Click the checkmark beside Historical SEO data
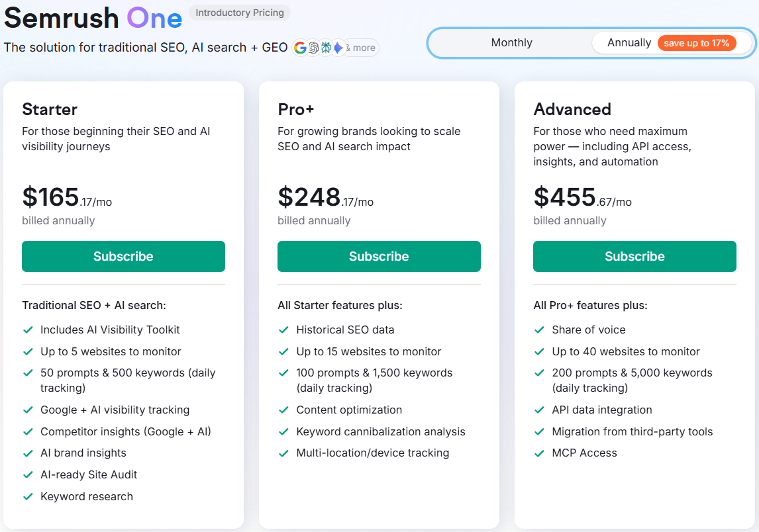Image resolution: width=759 pixels, height=532 pixels. [x=283, y=330]
